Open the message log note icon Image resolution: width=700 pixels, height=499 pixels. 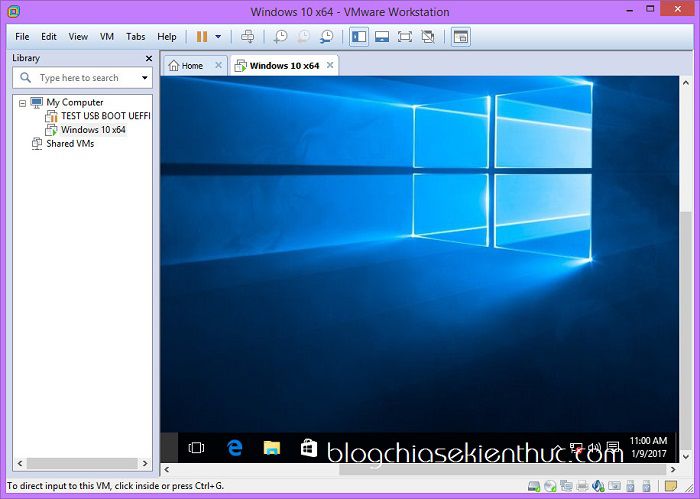671,486
